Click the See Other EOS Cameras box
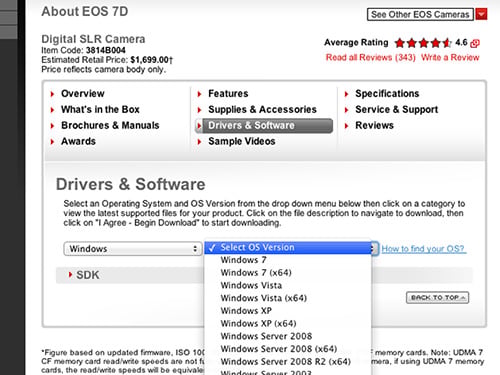Image resolution: width=500 pixels, height=375 pixels. (420, 14)
